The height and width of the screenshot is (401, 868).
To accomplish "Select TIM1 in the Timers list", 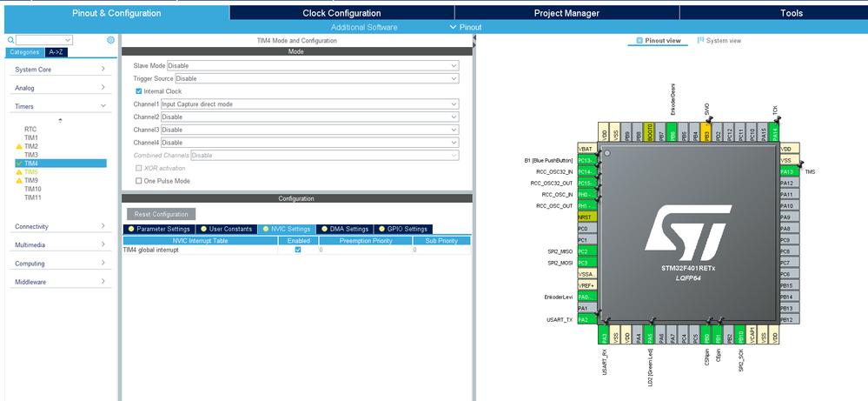I will coord(31,137).
